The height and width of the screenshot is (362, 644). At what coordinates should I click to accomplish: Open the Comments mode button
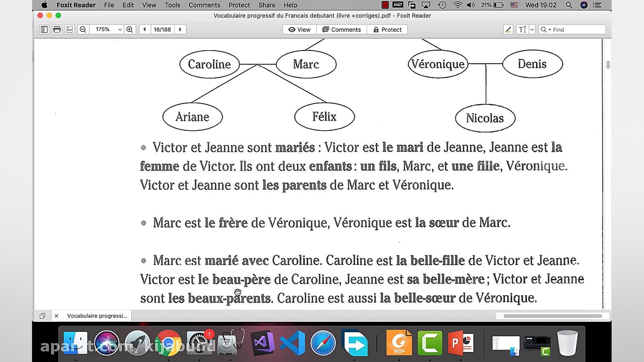coord(342,29)
